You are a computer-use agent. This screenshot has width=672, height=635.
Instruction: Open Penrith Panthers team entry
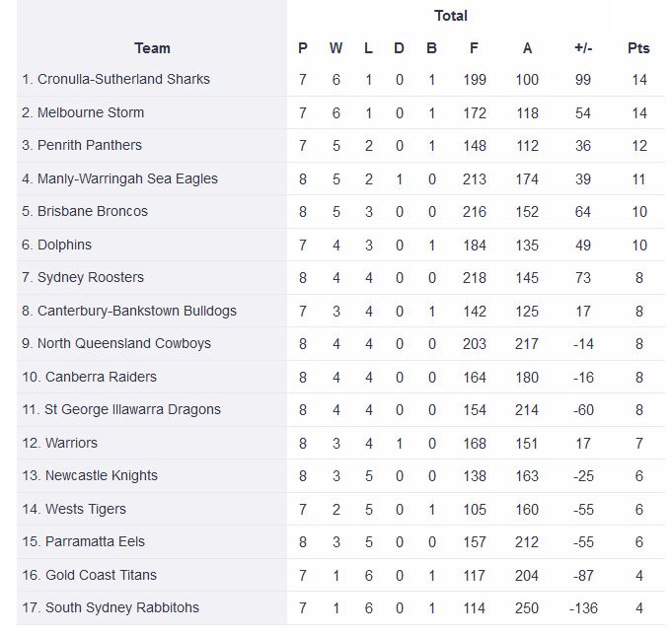click(90, 145)
